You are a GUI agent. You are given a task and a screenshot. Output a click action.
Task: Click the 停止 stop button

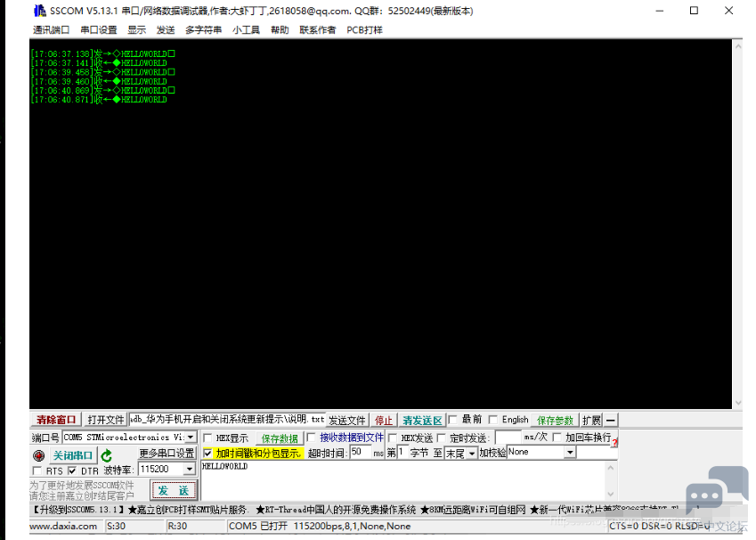pos(383,421)
